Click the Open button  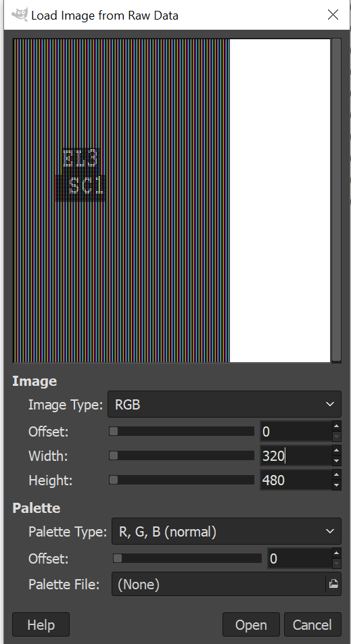(251, 624)
